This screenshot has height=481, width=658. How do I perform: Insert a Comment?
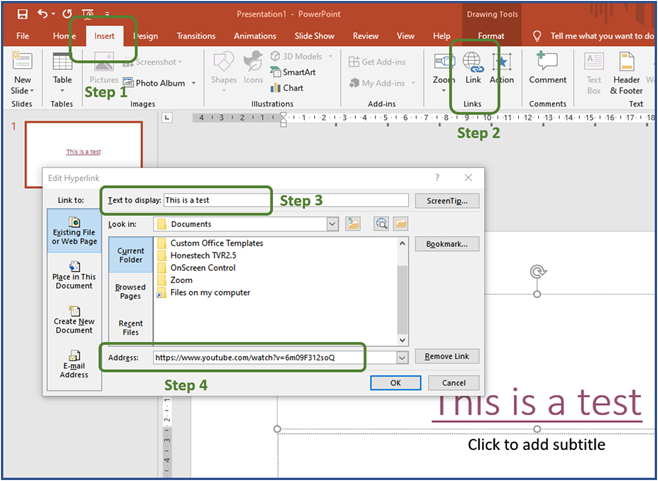(x=547, y=68)
